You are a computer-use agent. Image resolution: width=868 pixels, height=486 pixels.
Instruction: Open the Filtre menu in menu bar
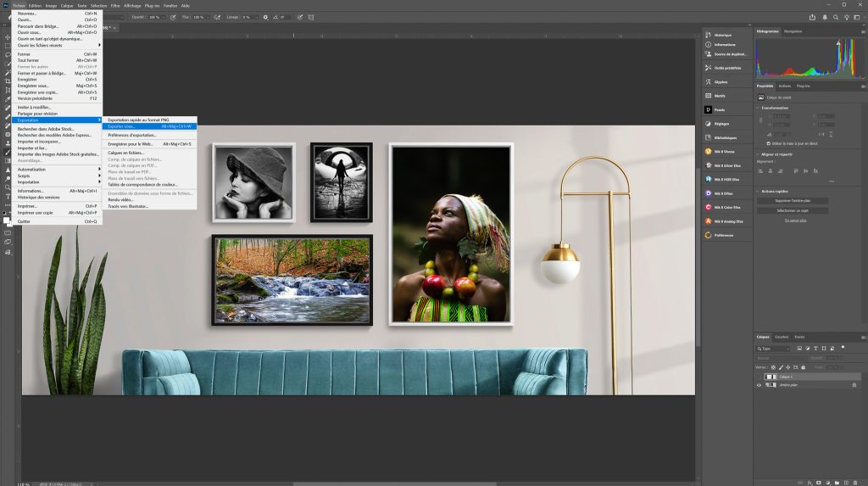click(x=115, y=6)
